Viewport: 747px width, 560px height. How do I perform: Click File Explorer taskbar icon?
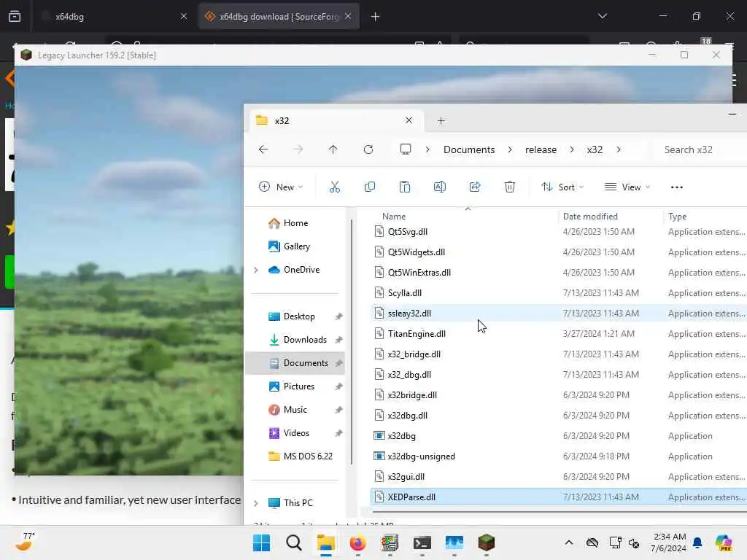pos(326,542)
